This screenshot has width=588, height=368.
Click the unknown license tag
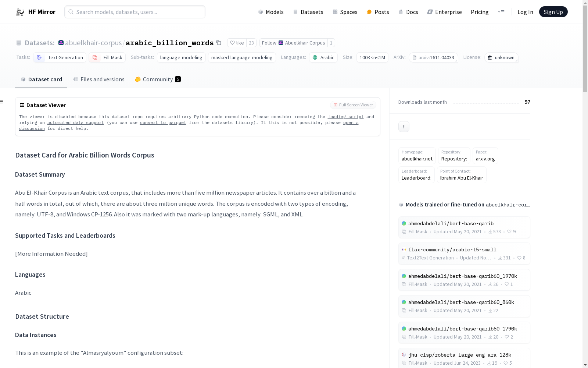pyautogui.click(x=501, y=57)
